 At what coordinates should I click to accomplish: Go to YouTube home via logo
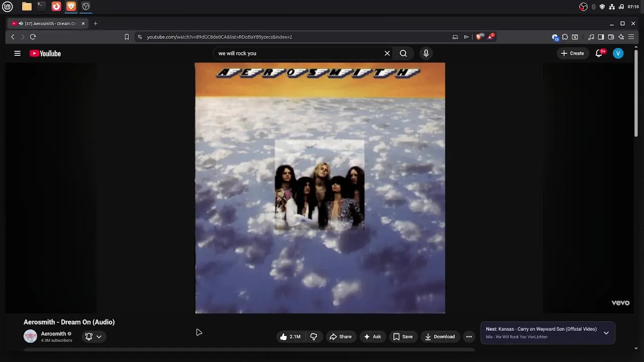tap(45, 53)
